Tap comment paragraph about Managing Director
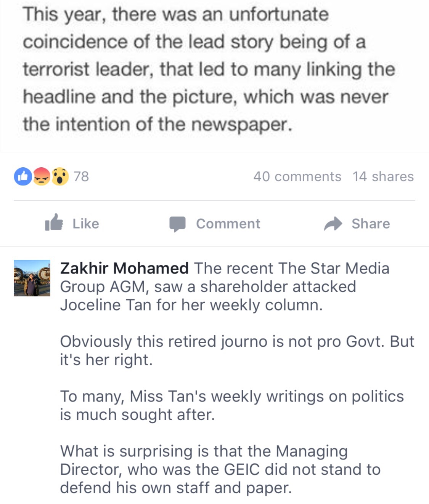This screenshot has width=429, height=504. pyautogui.click(x=220, y=469)
